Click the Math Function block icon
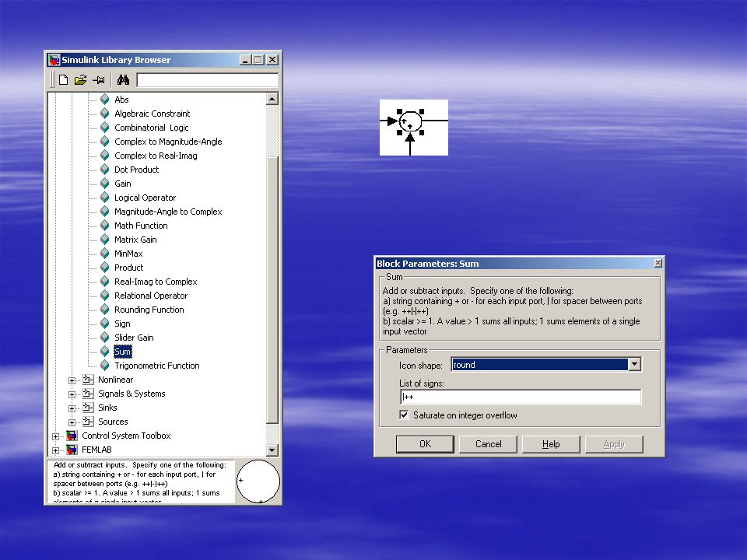The height and width of the screenshot is (560, 747). tap(105, 226)
